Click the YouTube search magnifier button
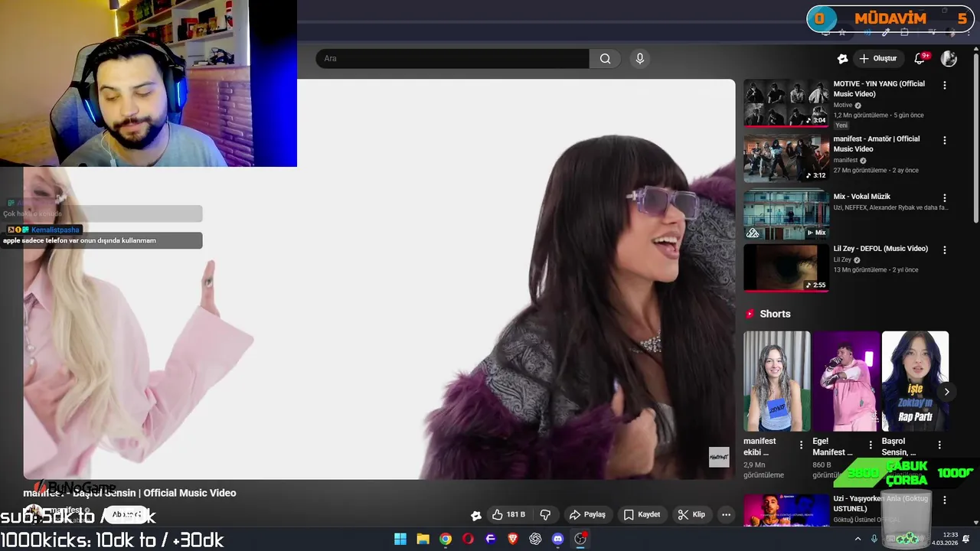Image resolution: width=980 pixels, height=551 pixels. (605, 59)
